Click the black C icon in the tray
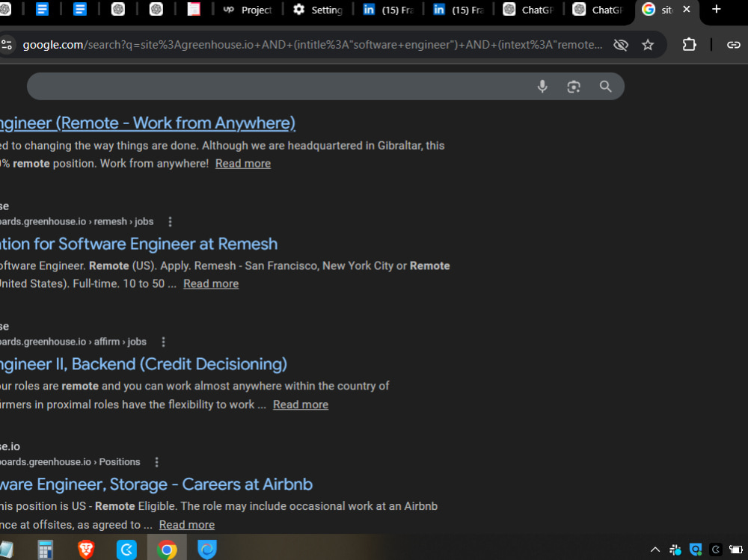Viewport: 748px width, 560px height. coord(716,550)
